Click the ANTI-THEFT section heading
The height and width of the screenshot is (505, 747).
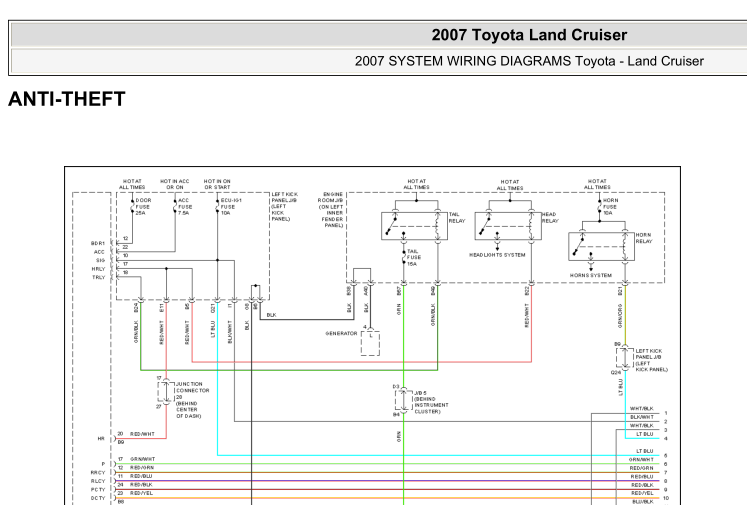point(67,99)
